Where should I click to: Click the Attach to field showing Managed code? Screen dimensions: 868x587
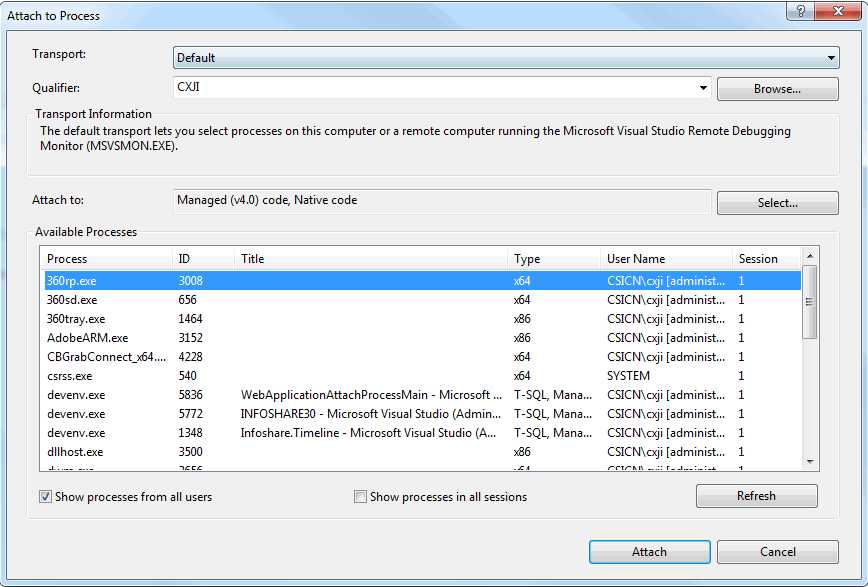pyautogui.click(x=442, y=201)
